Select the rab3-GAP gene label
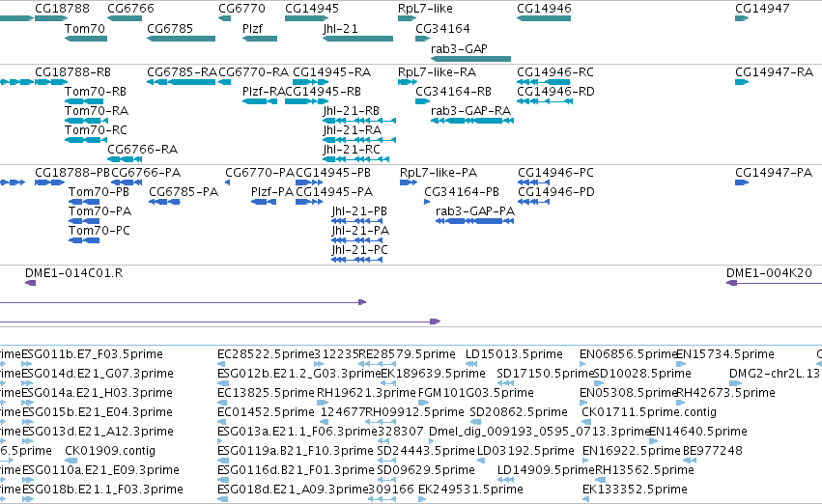Viewport: 822px width, 504px height. (459, 48)
